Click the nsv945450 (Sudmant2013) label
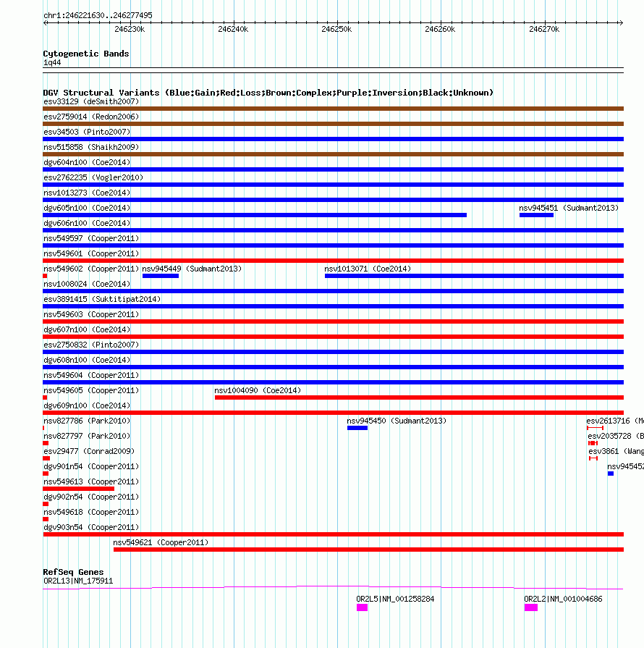The image size is (644, 648). click(x=397, y=421)
